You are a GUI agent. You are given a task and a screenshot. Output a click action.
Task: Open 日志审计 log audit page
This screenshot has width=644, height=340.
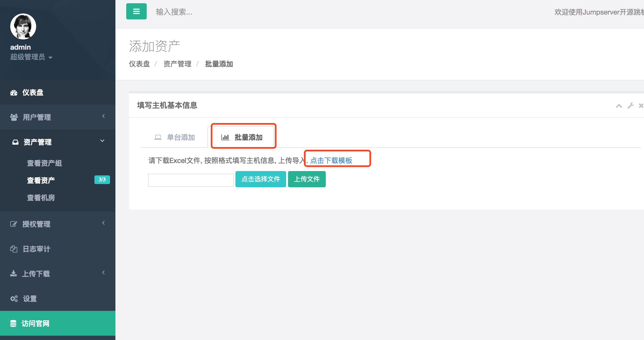coord(36,249)
